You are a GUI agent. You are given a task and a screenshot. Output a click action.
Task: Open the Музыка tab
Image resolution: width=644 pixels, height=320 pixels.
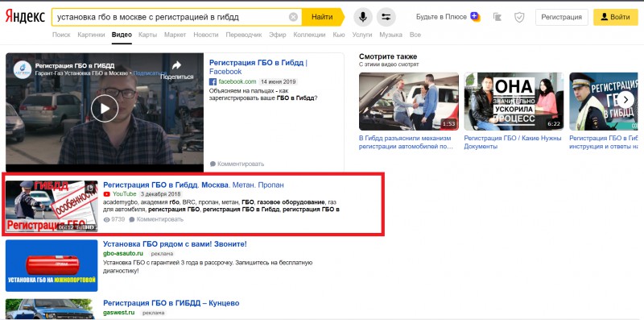coord(390,35)
